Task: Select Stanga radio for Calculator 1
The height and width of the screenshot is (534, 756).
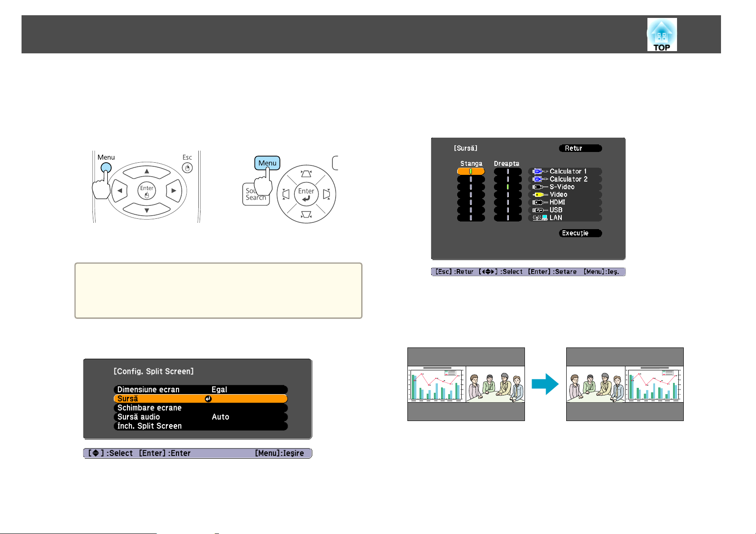Action: [x=471, y=171]
